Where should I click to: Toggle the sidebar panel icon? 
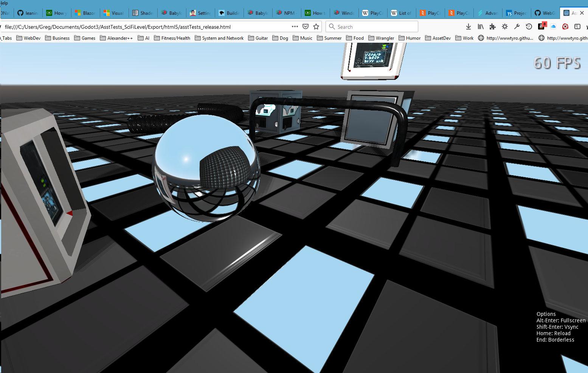[x=577, y=26]
